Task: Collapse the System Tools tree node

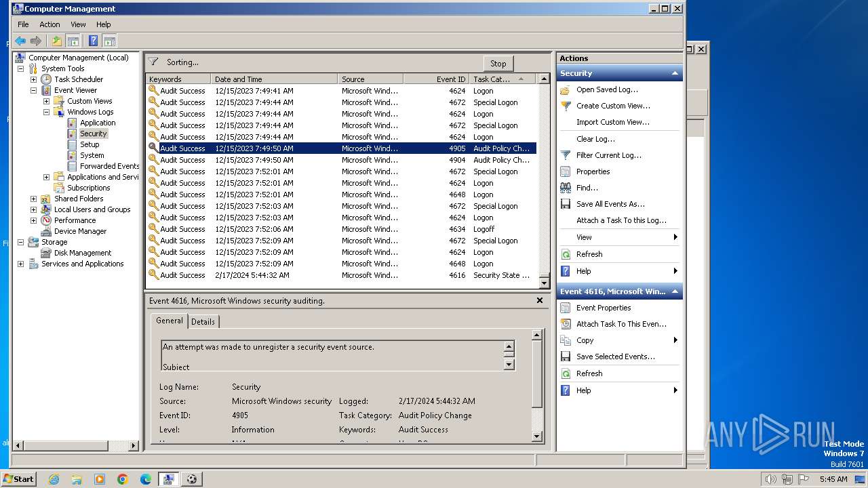Action: click(20, 68)
